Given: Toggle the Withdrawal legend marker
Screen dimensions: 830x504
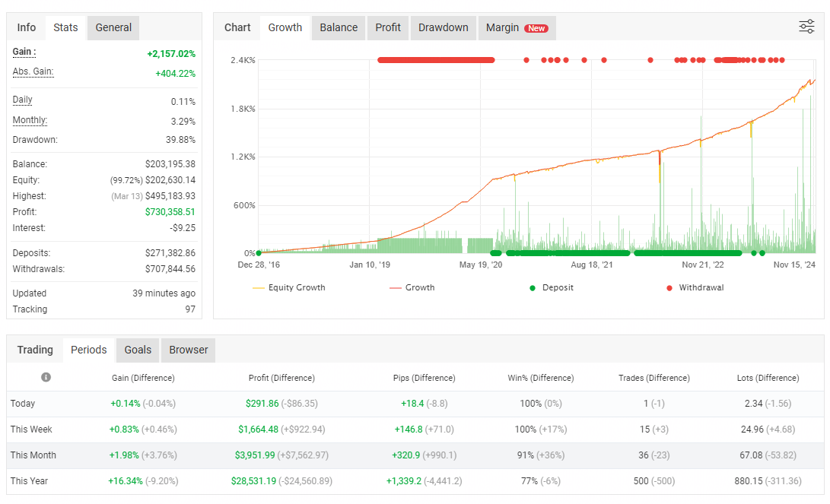Looking at the screenshot, I should (695, 288).
